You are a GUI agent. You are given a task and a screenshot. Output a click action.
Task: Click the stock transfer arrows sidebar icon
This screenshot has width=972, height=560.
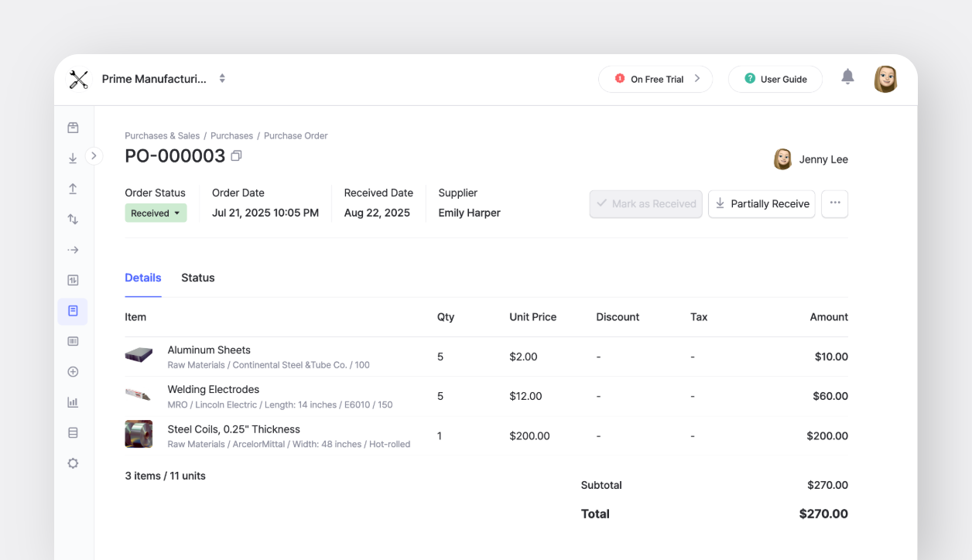click(73, 219)
